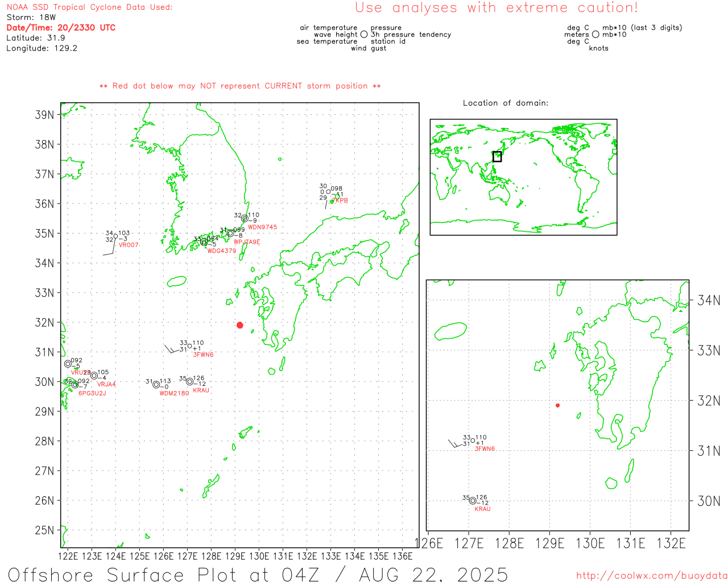Click 3FWN6 label in the main map

coord(203,355)
